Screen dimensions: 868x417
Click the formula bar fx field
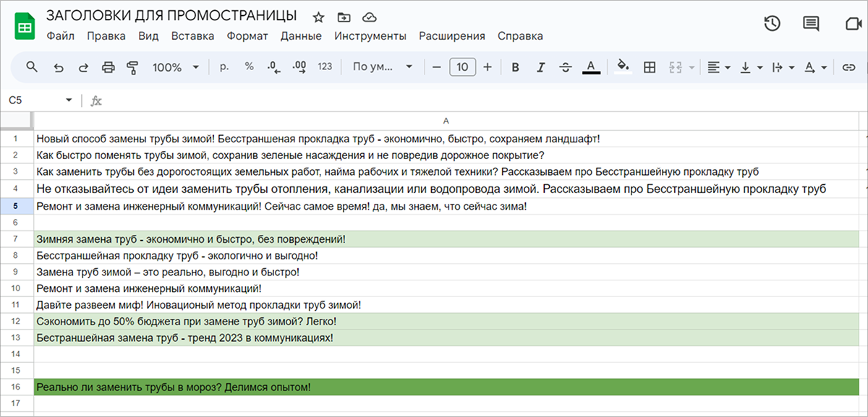tap(477, 100)
